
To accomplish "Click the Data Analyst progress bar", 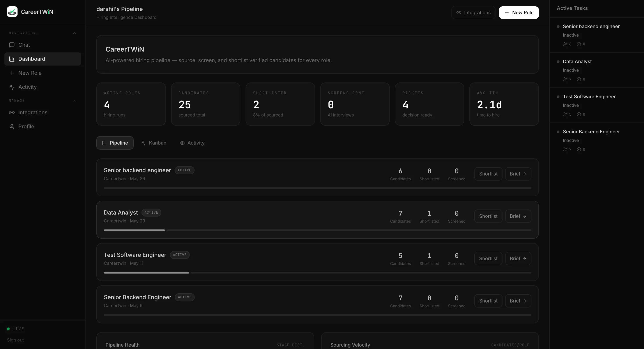I will point(317,230).
